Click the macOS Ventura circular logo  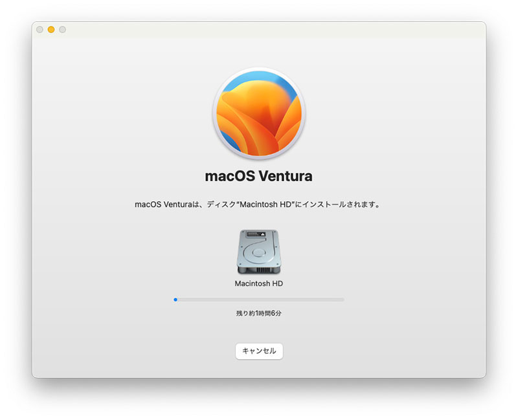click(x=259, y=113)
